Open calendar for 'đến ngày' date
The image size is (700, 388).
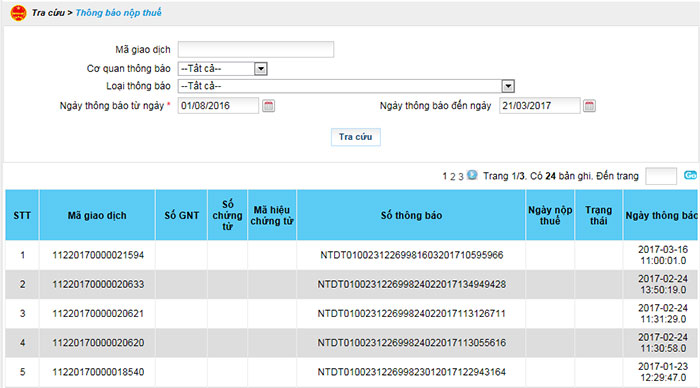coord(589,106)
